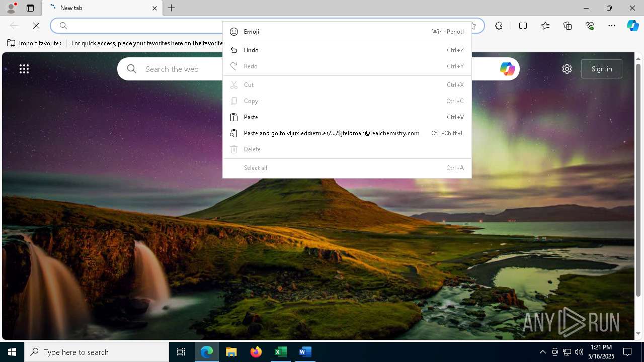Open the Favorites star list
644x362 pixels.
coord(545,26)
